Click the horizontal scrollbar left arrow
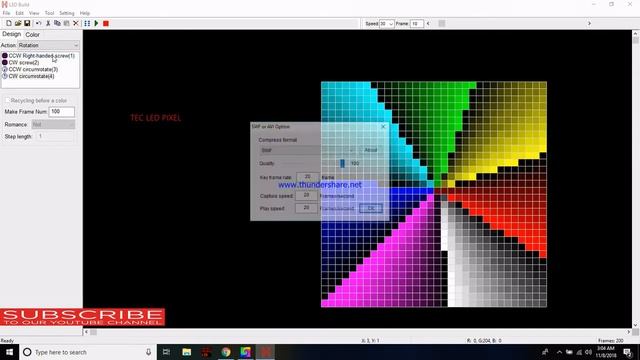The width and height of the screenshot is (640, 360). pyautogui.click(x=86, y=332)
